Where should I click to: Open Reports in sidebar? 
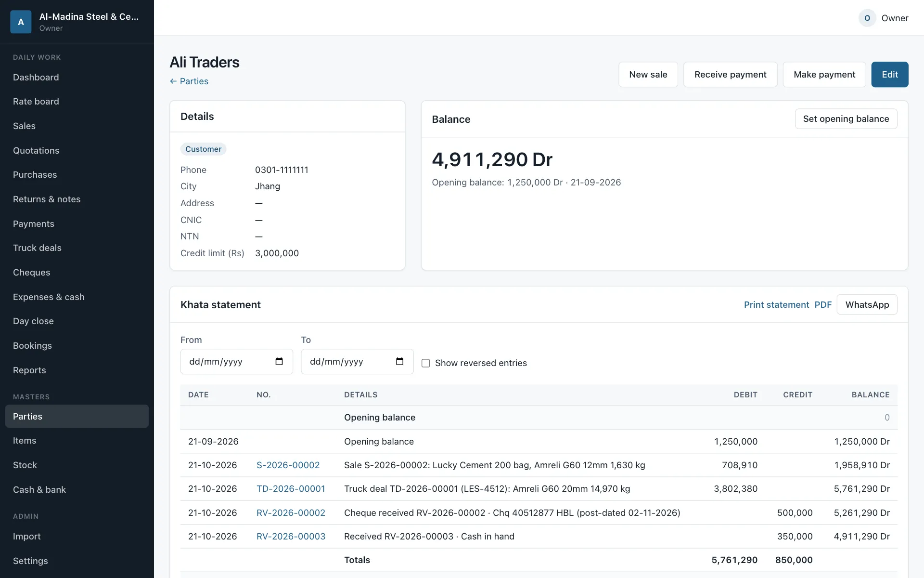77,370
